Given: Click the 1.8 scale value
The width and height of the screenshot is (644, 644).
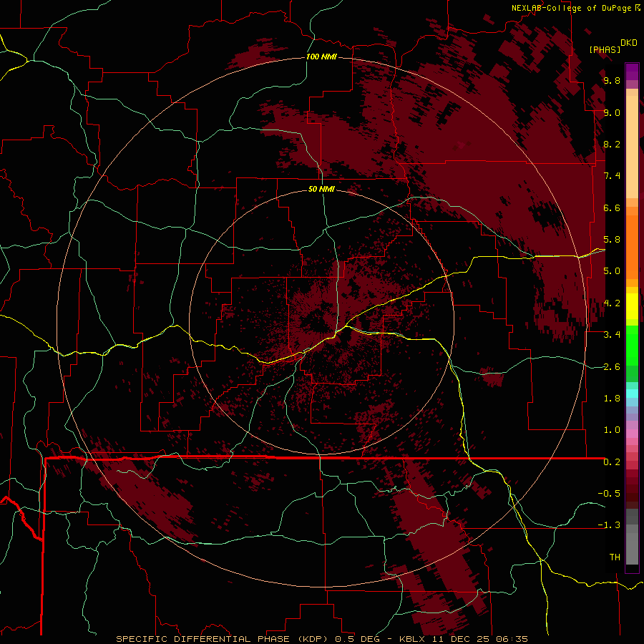Looking at the screenshot, I should coord(612,399).
